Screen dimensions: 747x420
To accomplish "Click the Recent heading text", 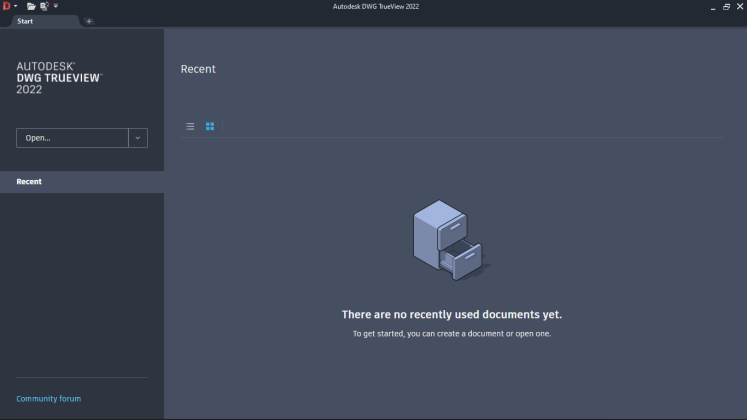I will point(198,69).
